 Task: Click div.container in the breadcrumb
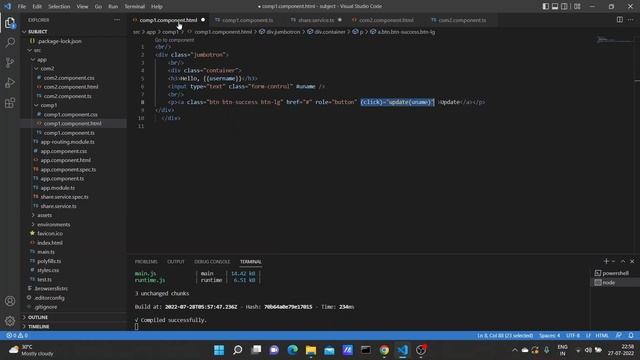click(x=330, y=32)
